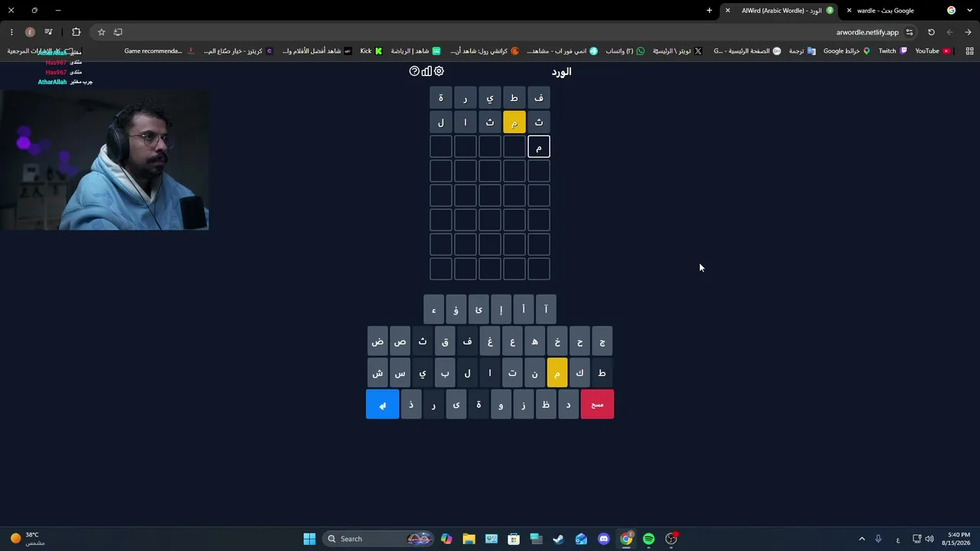Open the Windows Start menu
The height and width of the screenshot is (551, 980).
[309, 539]
